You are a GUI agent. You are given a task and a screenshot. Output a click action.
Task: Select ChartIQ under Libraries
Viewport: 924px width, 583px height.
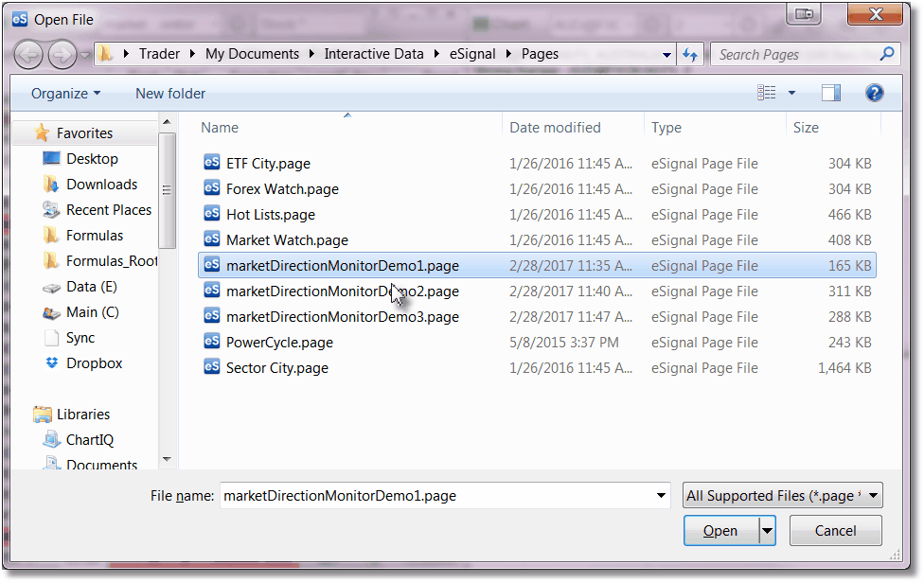pyautogui.click(x=90, y=440)
